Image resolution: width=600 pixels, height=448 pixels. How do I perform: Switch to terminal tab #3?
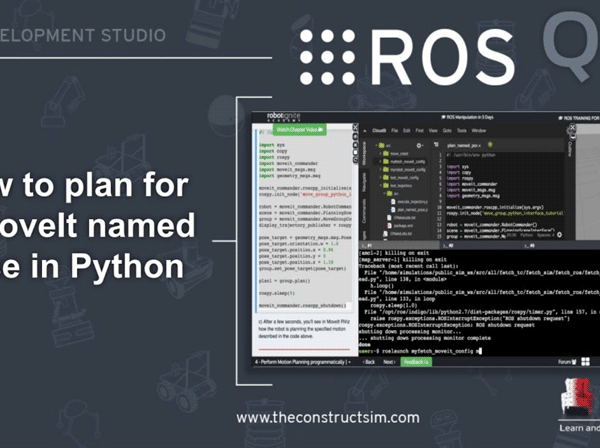[x=530, y=245]
